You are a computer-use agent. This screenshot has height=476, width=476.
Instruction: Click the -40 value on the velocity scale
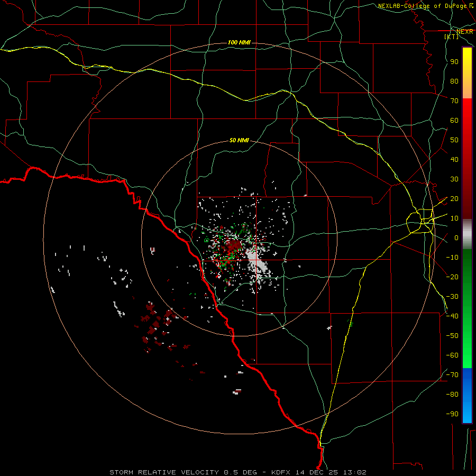tap(452, 316)
